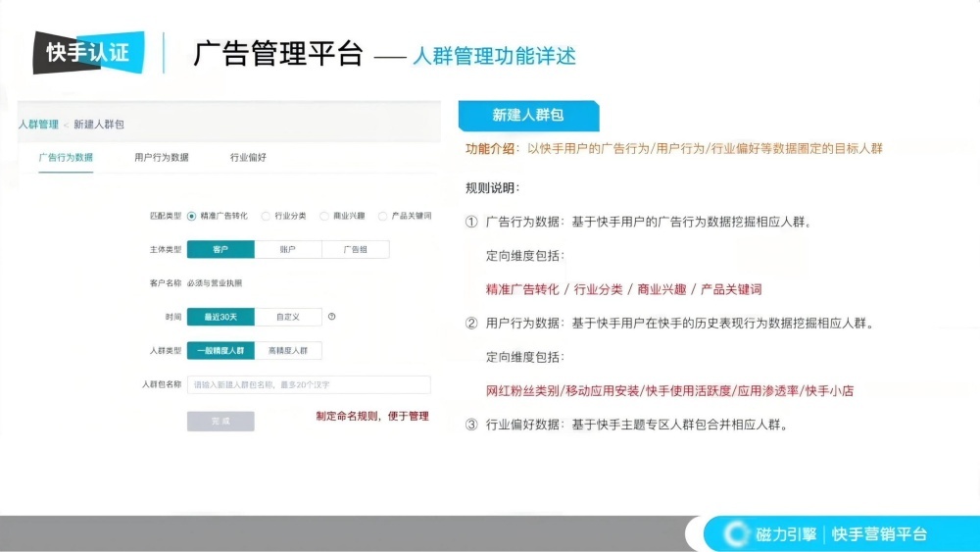
Task: Click rule ② 用户行为数据 line
Action: pyautogui.click(x=670, y=324)
